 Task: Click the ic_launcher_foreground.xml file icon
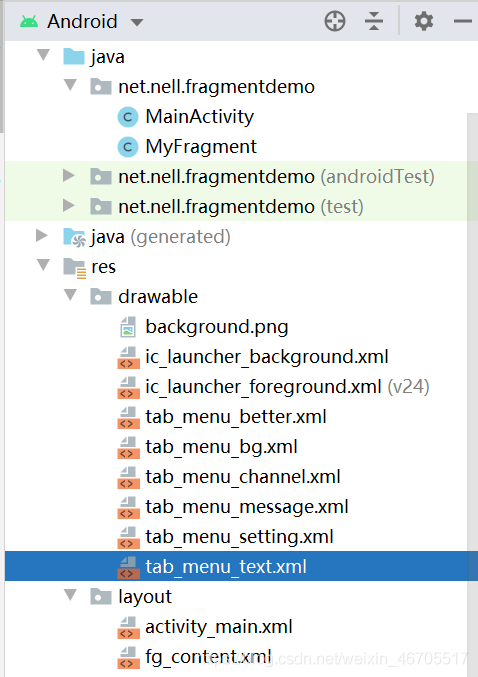click(x=128, y=387)
